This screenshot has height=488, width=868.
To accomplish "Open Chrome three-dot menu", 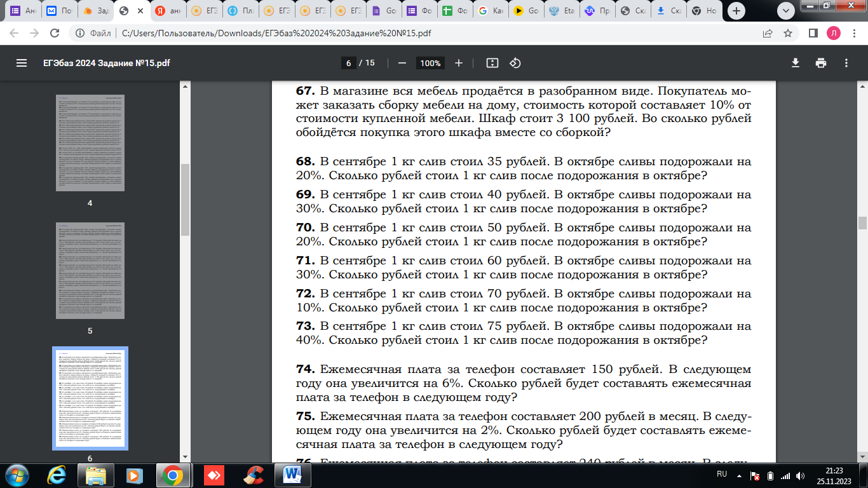I will tap(854, 33).
